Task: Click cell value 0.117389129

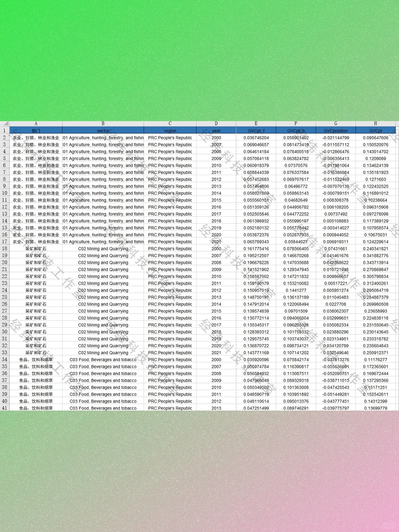Action: coord(376,221)
